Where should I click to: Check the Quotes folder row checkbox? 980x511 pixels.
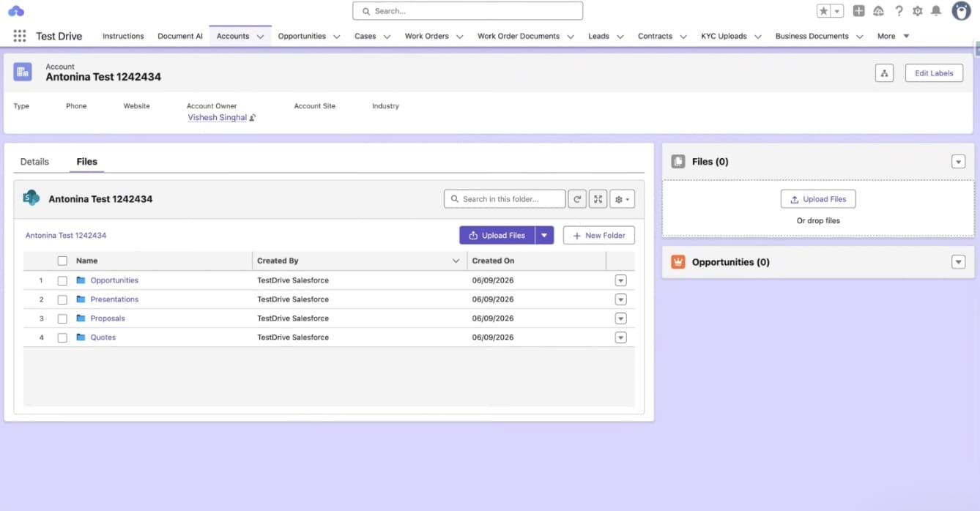[x=62, y=337]
